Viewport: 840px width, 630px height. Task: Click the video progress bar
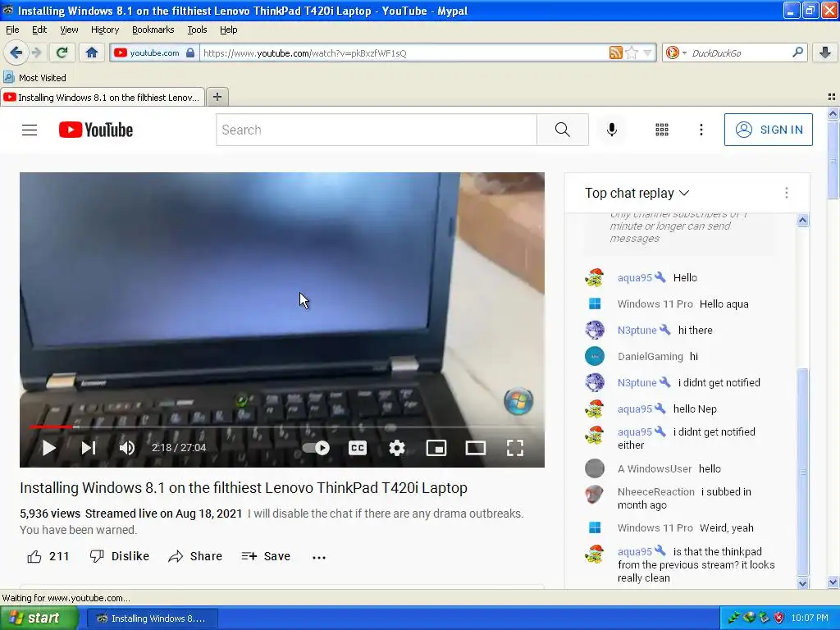(282, 427)
